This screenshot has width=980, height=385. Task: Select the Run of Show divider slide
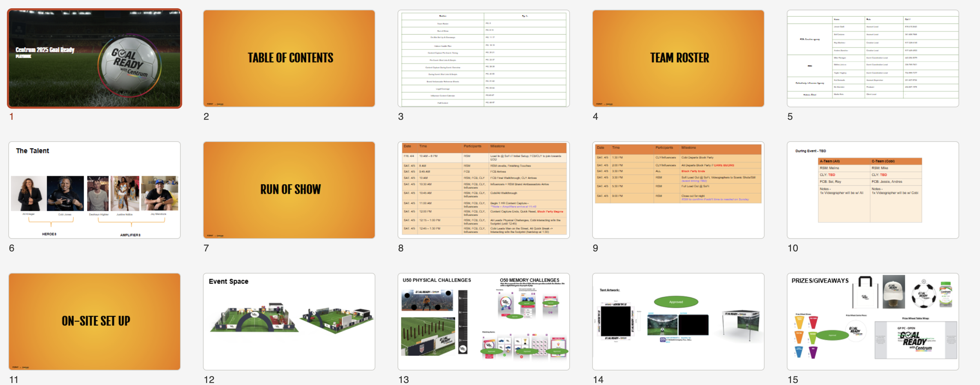coord(289,190)
